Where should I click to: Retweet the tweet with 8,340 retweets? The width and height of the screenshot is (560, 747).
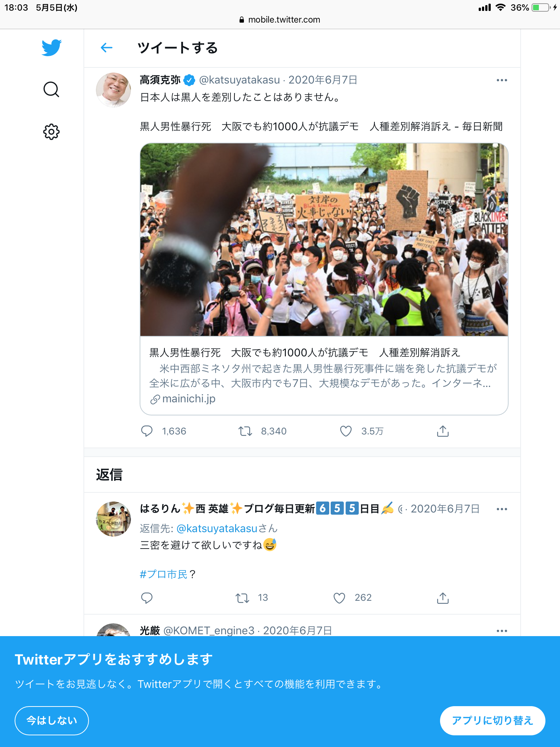pos(245,431)
